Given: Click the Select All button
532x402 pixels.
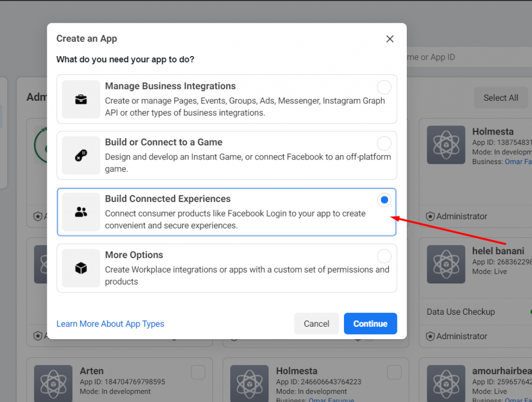Looking at the screenshot, I should tap(500, 98).
